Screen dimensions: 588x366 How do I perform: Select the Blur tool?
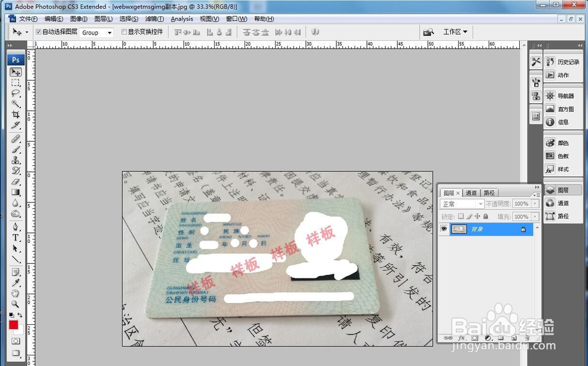(x=16, y=203)
